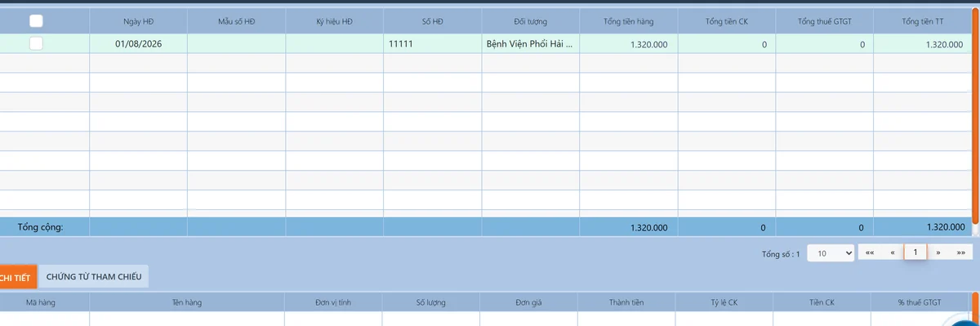Click the Tên hàng detail column header
The height and width of the screenshot is (326, 980).
tap(187, 302)
